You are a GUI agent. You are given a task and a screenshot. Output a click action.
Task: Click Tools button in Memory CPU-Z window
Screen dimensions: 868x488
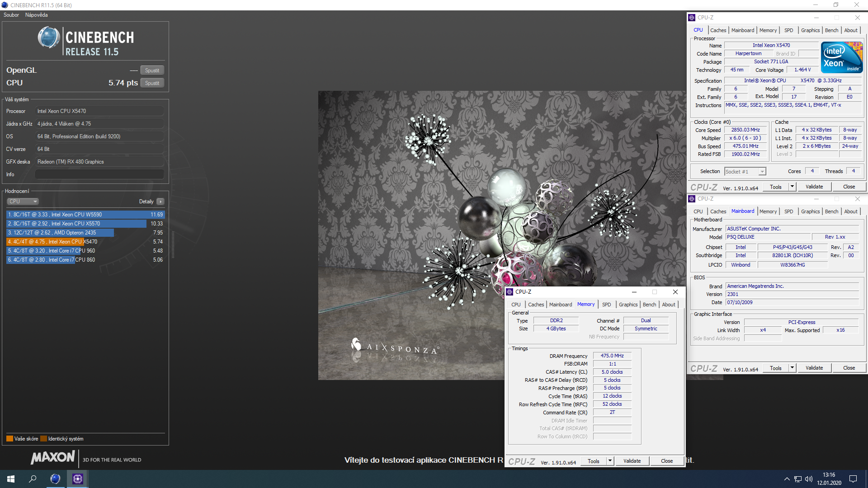coord(594,461)
